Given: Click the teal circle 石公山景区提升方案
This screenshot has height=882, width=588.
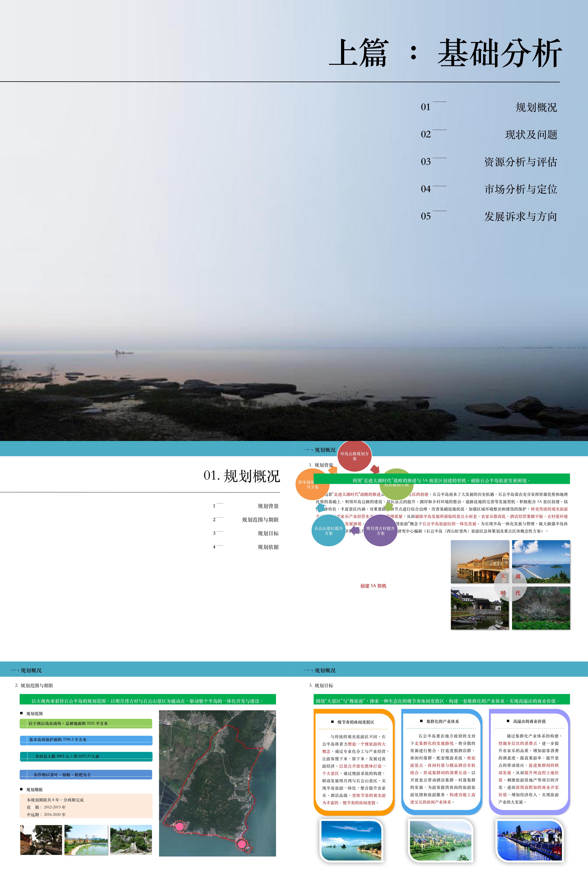Looking at the screenshot, I should [328, 530].
